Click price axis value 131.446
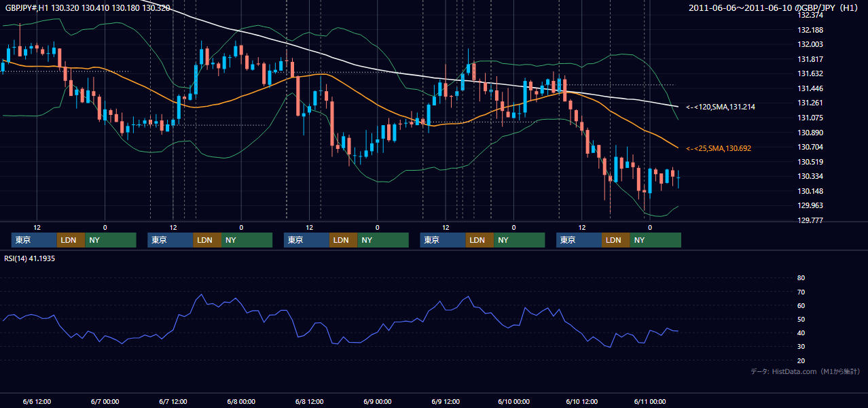Screen dimensions: 868x408 (x=810, y=88)
